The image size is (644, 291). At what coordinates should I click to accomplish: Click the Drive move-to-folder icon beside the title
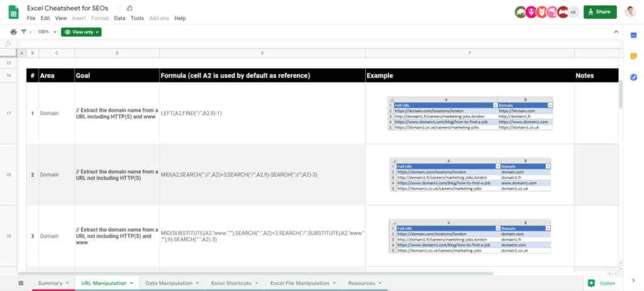[x=130, y=8]
